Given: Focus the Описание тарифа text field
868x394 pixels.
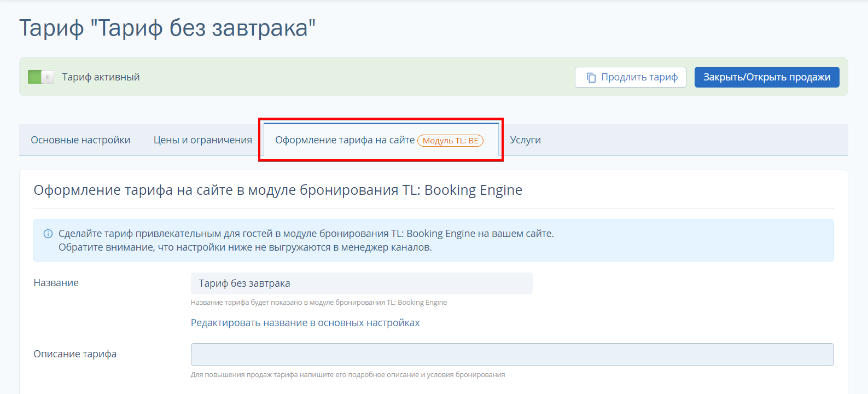Looking at the screenshot, I should point(512,355).
